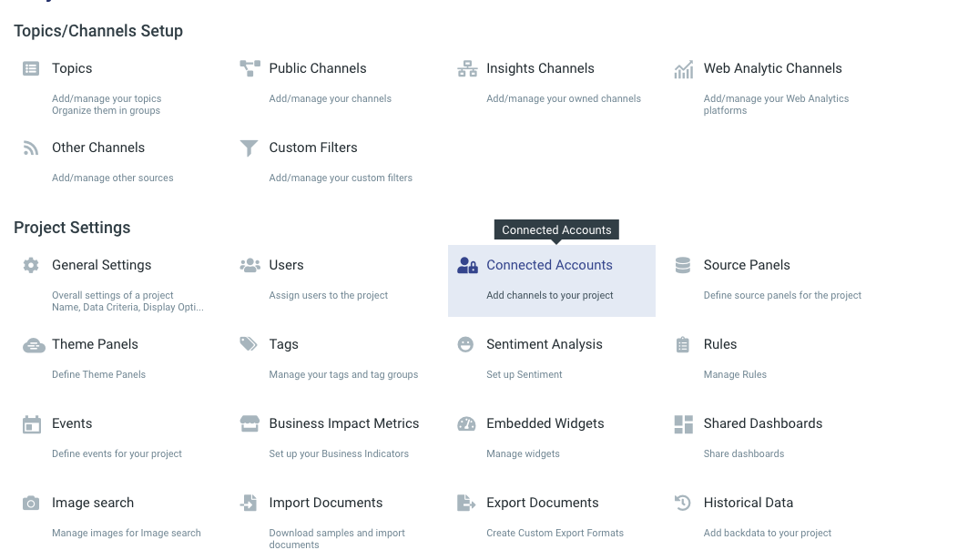The image size is (978, 560).
Task: Click the Other Channels RSS icon
Action: 31,148
